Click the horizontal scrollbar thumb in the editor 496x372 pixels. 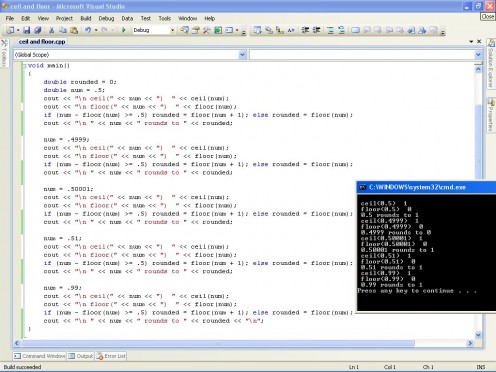(x=218, y=343)
